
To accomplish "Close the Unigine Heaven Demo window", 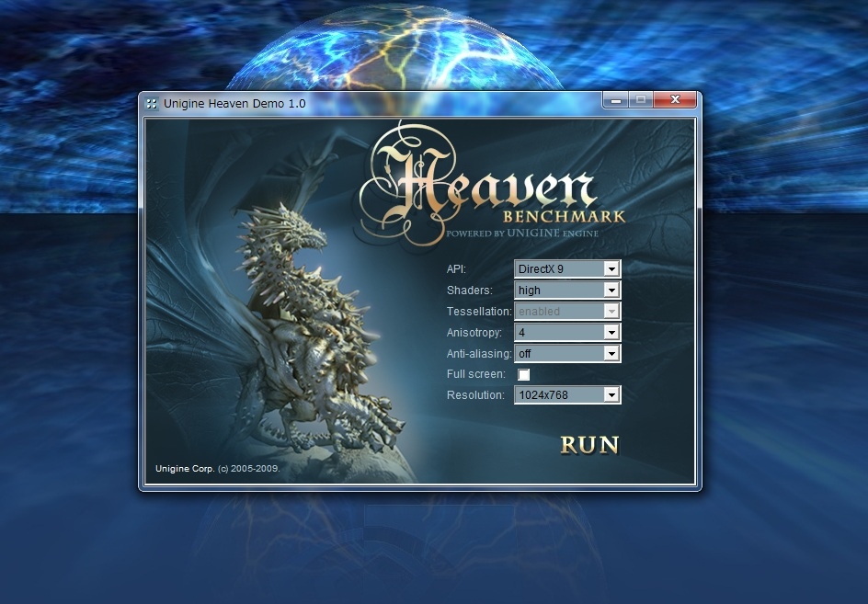I will (x=675, y=100).
